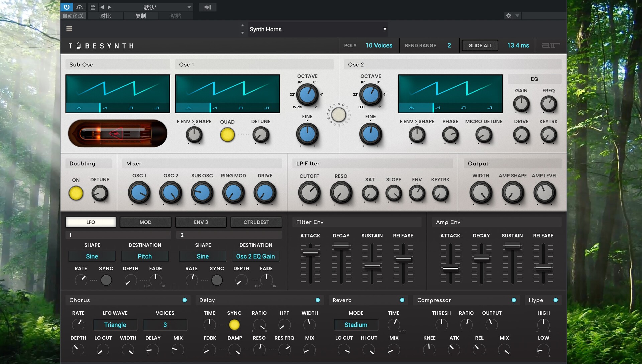Image resolution: width=642 pixels, height=364 pixels.
Task: Select square waveform icon in Sub Osc display
Action: click(131, 108)
